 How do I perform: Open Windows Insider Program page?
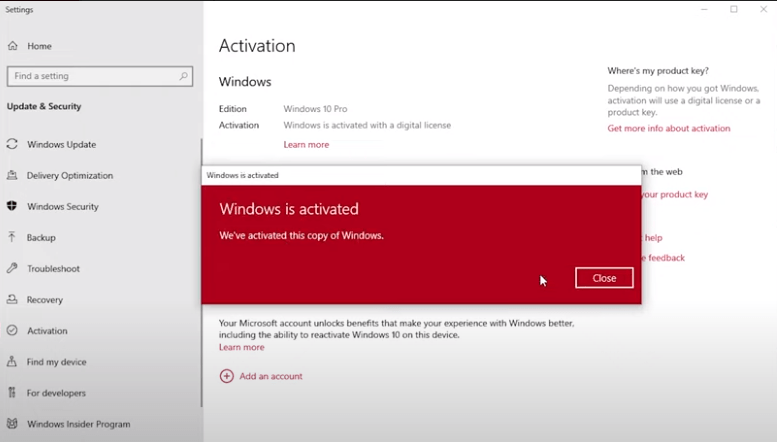(x=79, y=424)
